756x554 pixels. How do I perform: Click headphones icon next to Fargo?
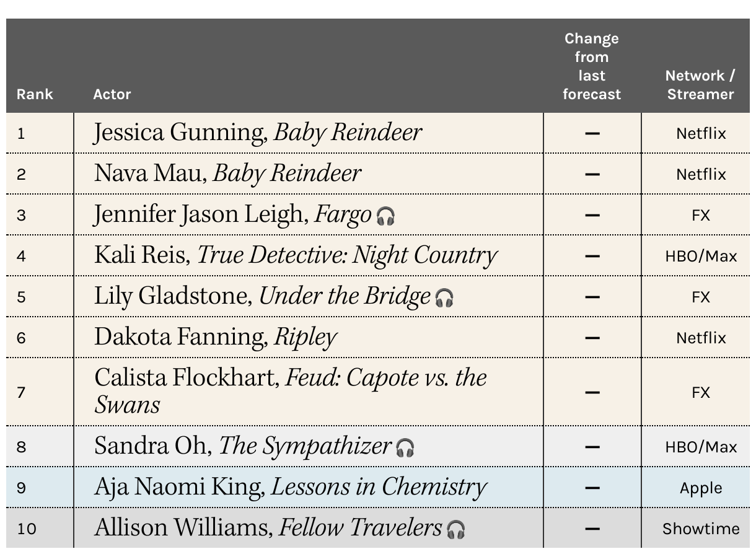(385, 216)
